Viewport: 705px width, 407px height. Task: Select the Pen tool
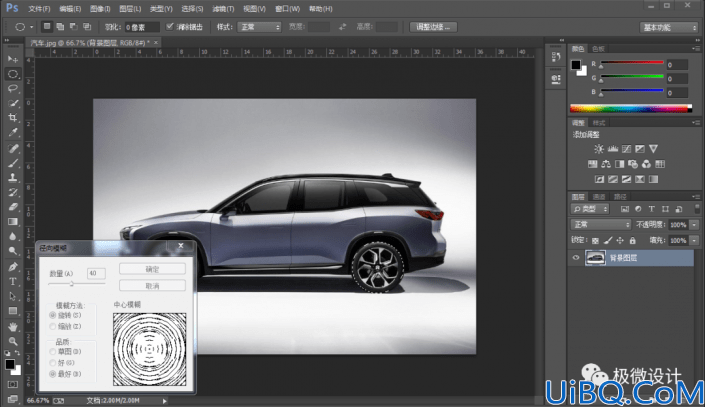tap(13, 267)
